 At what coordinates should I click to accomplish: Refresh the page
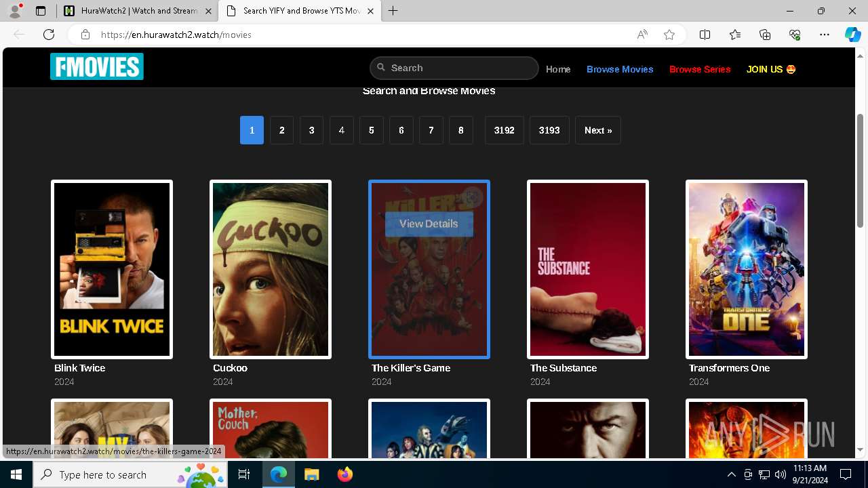49,35
